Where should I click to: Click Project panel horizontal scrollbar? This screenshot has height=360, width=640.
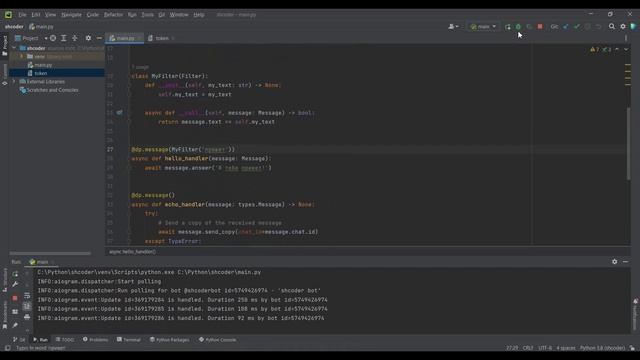click(50, 253)
